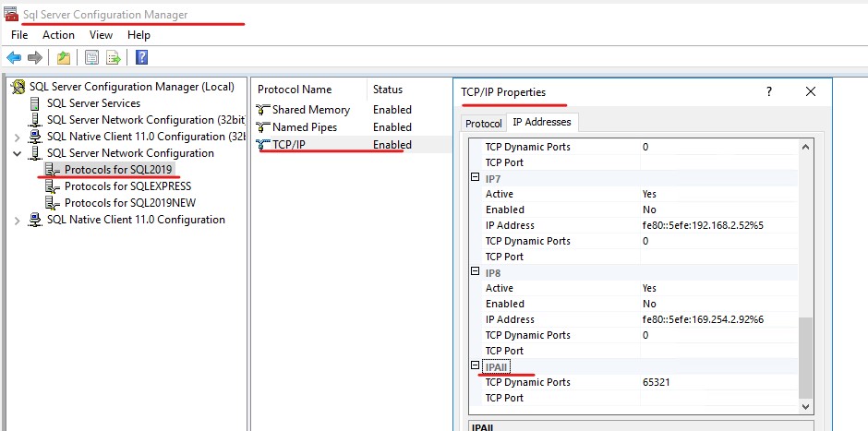This screenshot has height=431, width=868.
Task: Expand the bottom SQL Native Client 11.0 Configuration
Action: pos(17,221)
